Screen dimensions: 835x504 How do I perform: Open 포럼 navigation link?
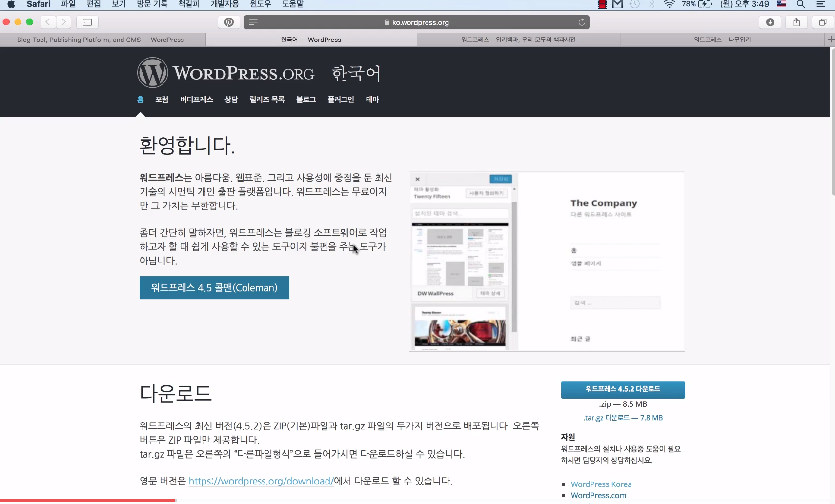162,100
